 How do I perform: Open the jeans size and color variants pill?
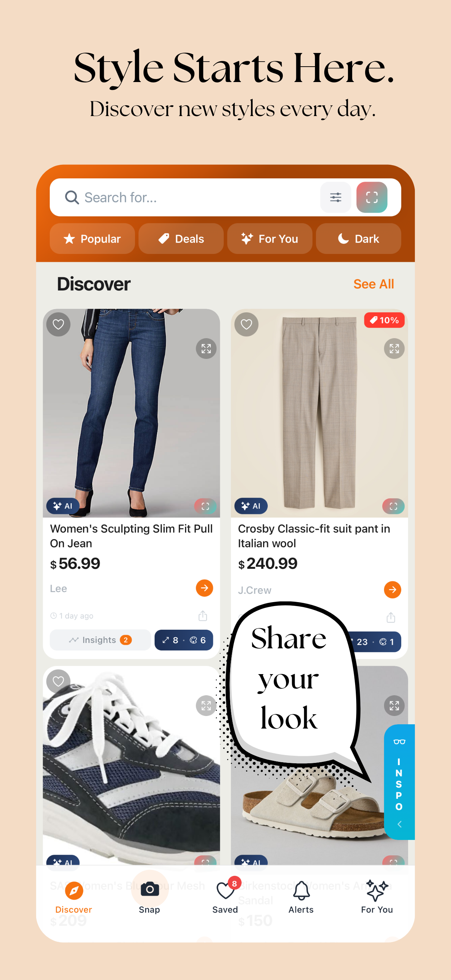pyautogui.click(x=184, y=640)
